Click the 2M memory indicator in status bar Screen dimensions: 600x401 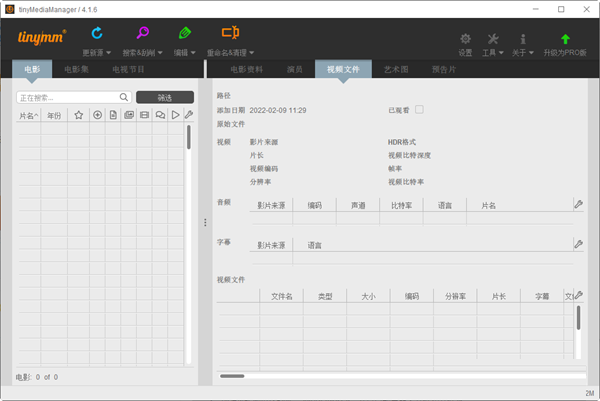click(590, 393)
